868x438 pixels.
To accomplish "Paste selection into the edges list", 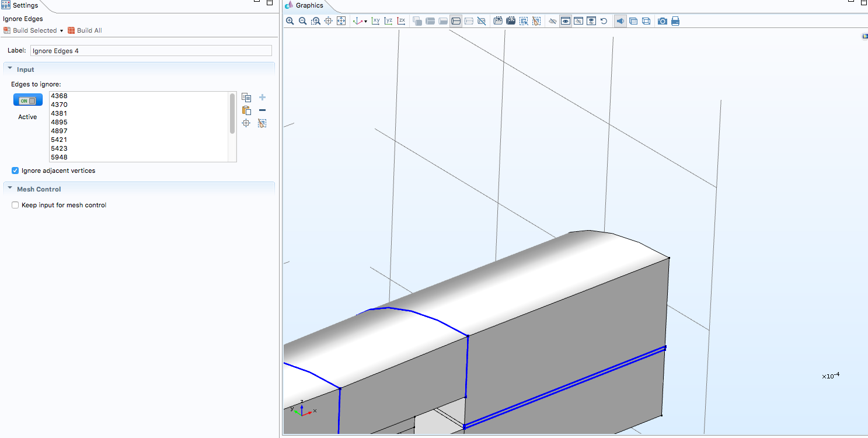I will pos(246,110).
